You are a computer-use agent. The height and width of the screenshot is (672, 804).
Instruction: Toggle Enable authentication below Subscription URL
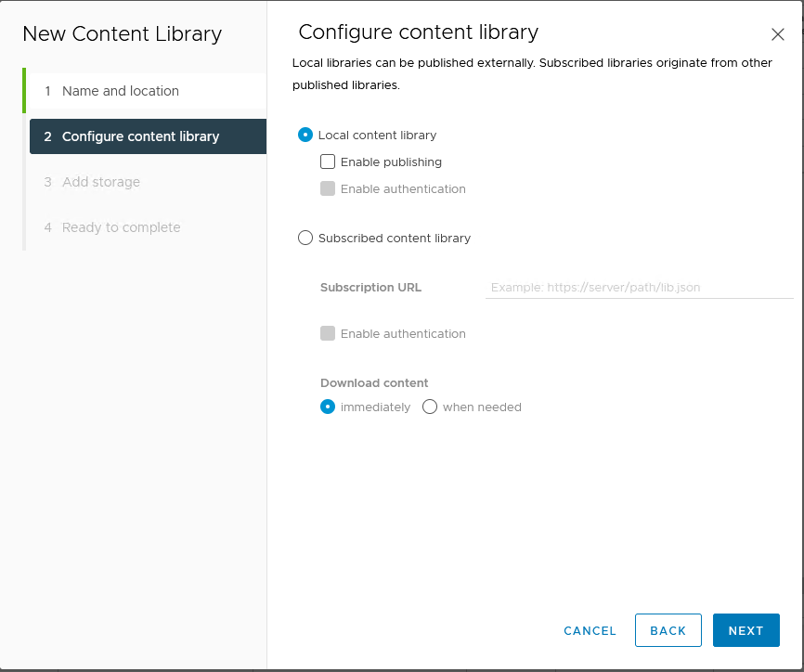[328, 334]
